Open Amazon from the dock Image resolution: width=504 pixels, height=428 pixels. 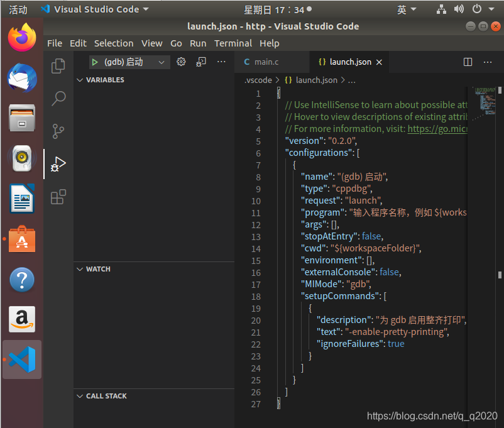pos(22,319)
